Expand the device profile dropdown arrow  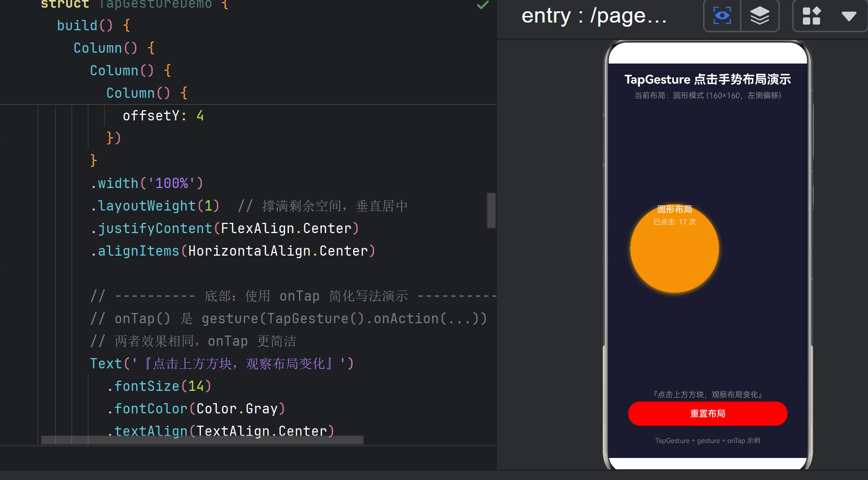coord(849,16)
